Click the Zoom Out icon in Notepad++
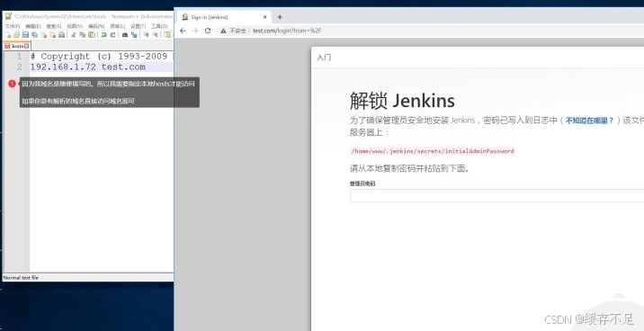 point(156,35)
